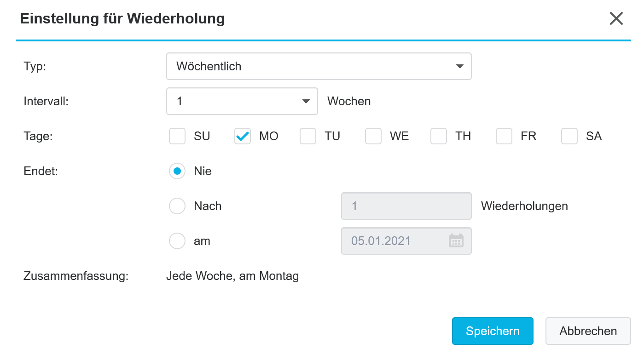Enable the TH day checkbox

(x=439, y=136)
